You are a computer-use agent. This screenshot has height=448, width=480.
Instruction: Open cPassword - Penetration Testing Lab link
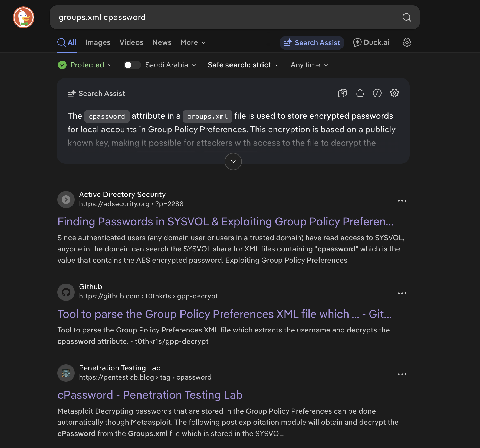[150, 395]
